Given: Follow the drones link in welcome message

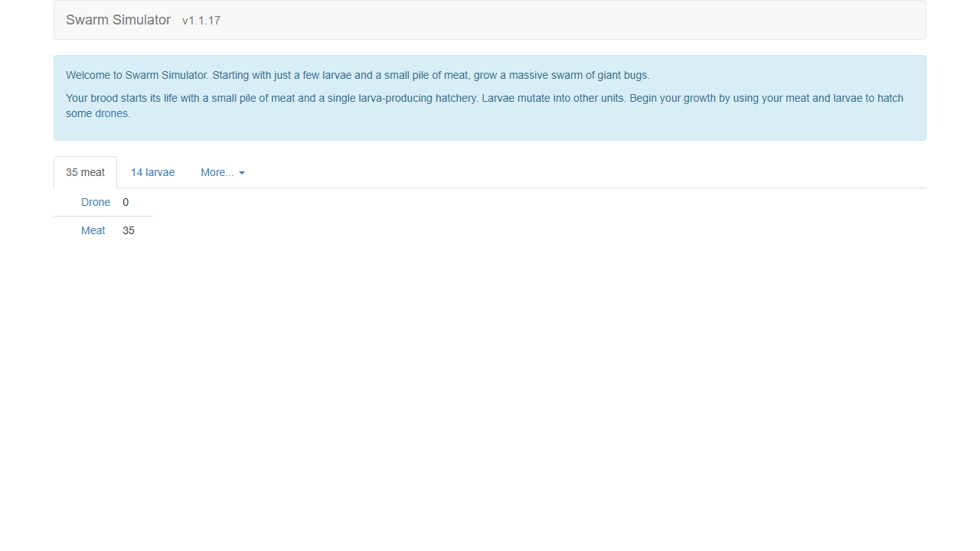Looking at the screenshot, I should (111, 113).
